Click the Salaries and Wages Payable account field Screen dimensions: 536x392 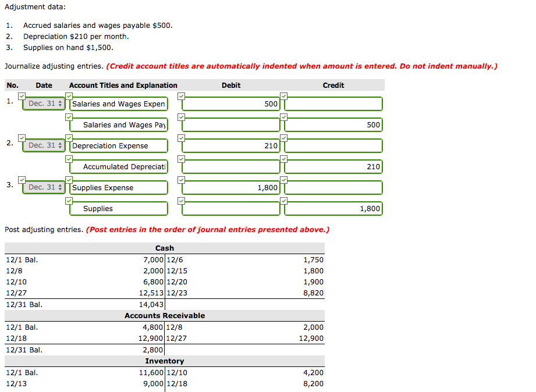119,124
